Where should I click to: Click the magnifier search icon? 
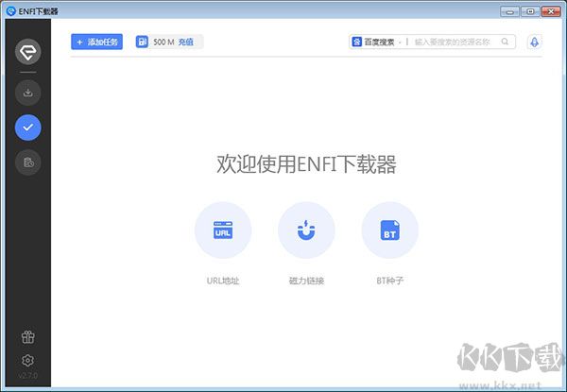coord(505,42)
